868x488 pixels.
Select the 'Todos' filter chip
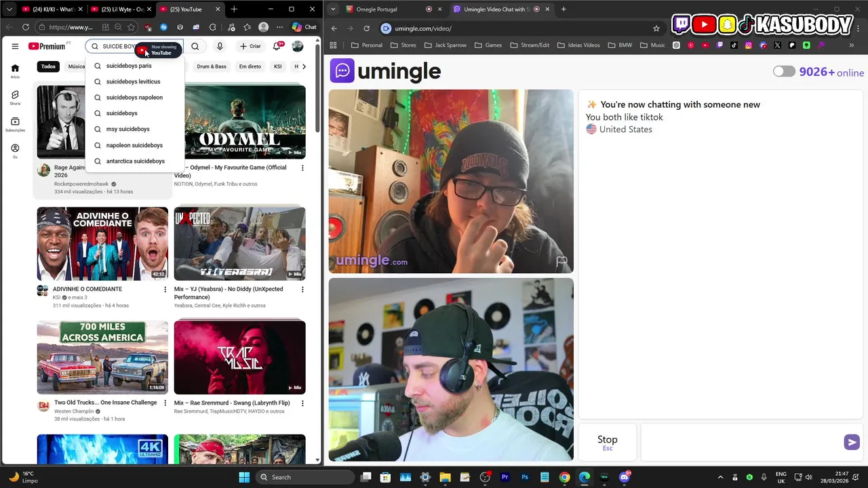(x=48, y=66)
